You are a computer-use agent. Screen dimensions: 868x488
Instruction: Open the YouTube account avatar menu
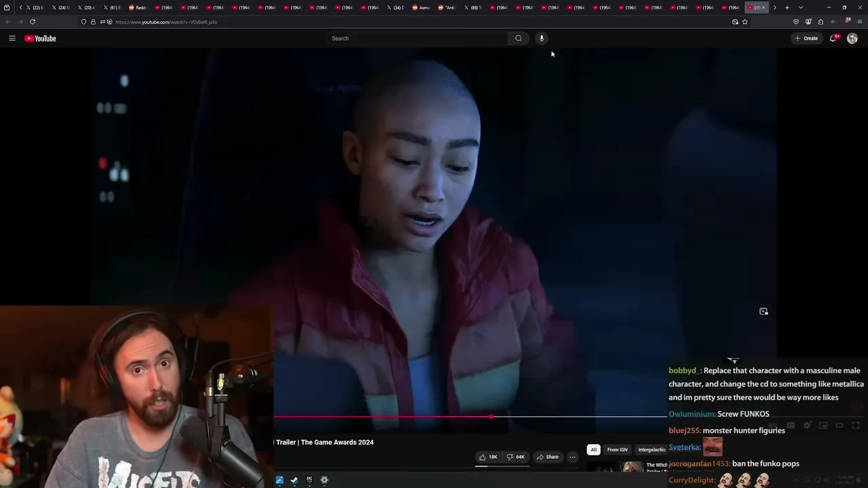pyautogui.click(x=852, y=39)
